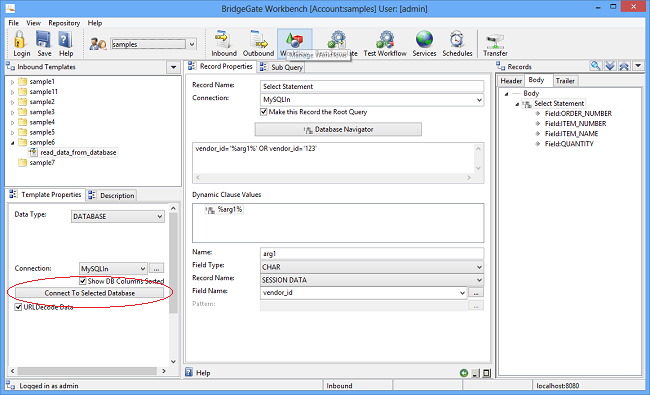Switch to the Sub Query tab
650x395 pixels.
click(281, 67)
